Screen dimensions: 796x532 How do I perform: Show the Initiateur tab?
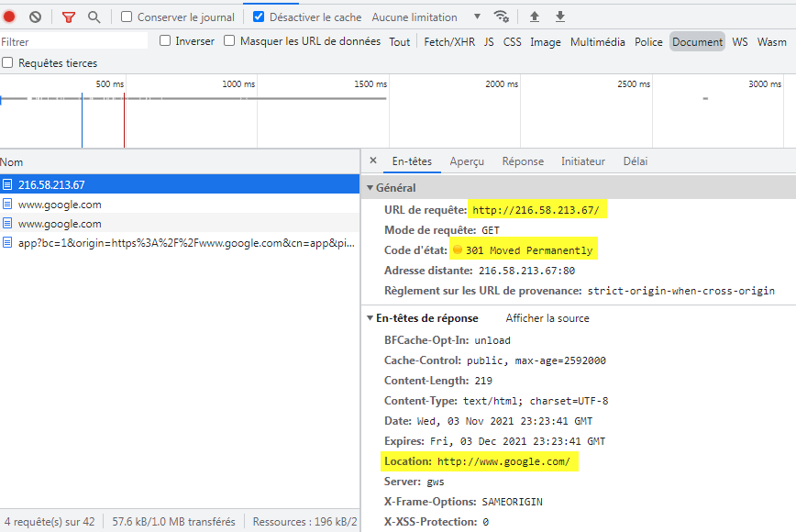click(583, 161)
